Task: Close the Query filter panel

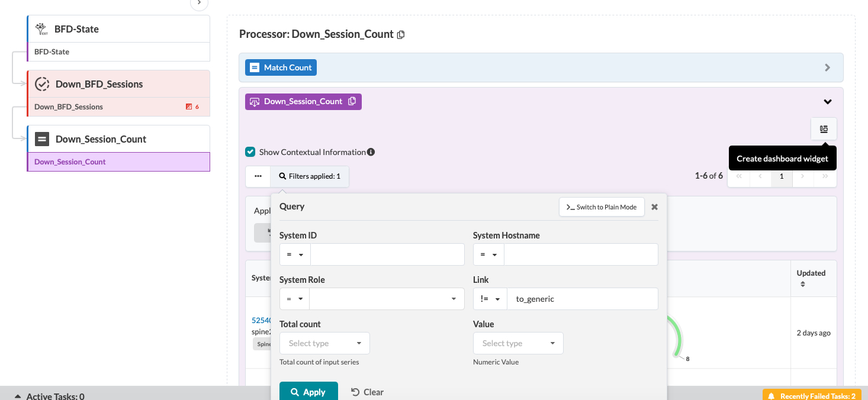Action: [654, 207]
